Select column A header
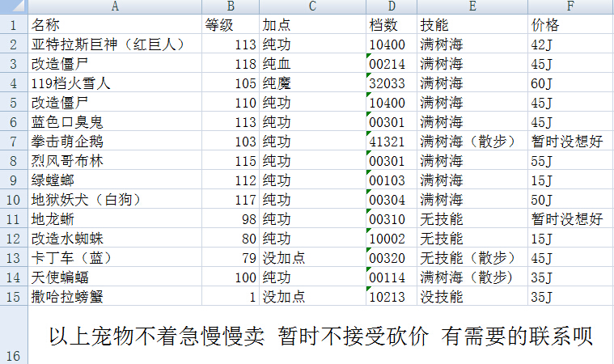This screenshot has height=364, width=614. (115, 6)
